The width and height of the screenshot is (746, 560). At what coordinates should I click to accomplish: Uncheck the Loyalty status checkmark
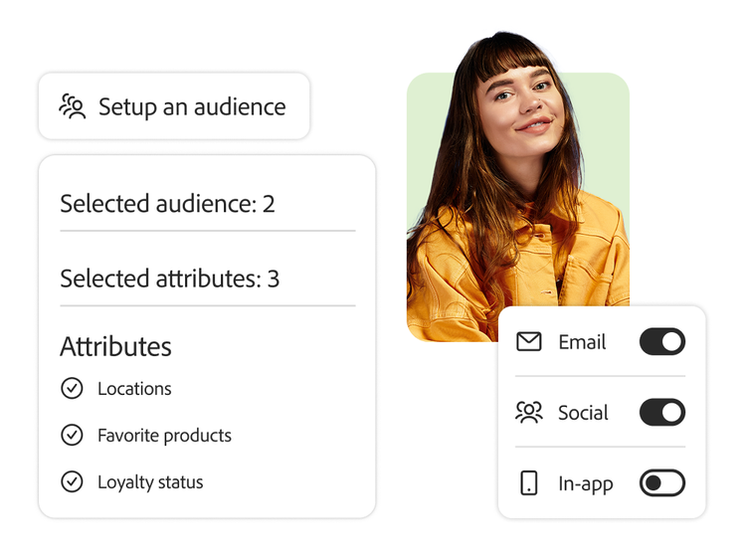point(72,482)
